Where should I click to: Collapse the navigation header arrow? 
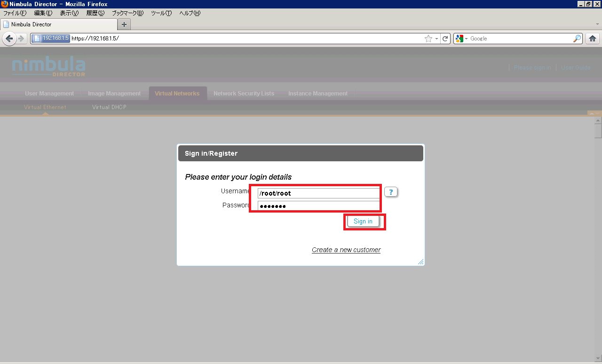tap(592, 113)
